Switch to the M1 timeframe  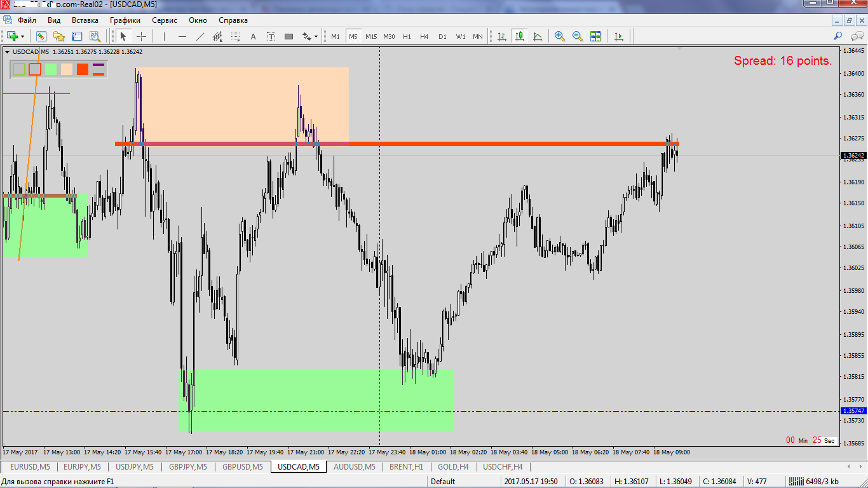(336, 36)
